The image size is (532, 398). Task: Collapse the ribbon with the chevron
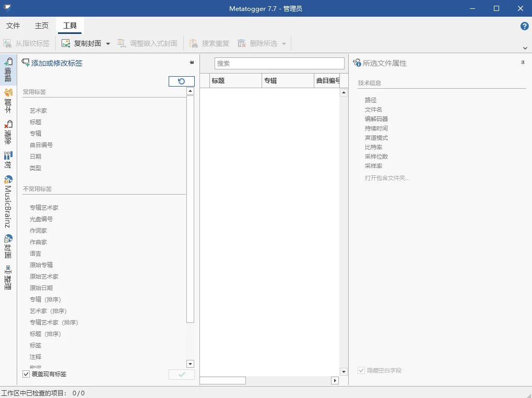click(525, 48)
